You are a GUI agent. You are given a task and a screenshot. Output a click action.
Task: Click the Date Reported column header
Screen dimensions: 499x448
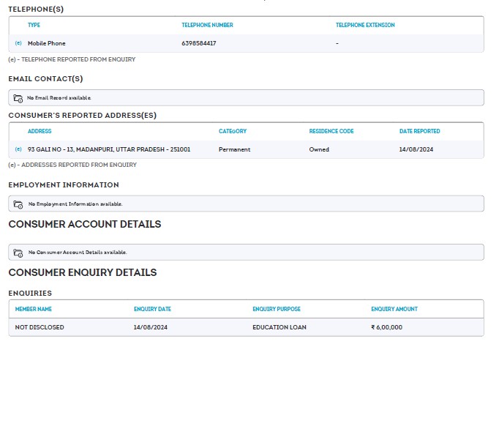[419, 132]
